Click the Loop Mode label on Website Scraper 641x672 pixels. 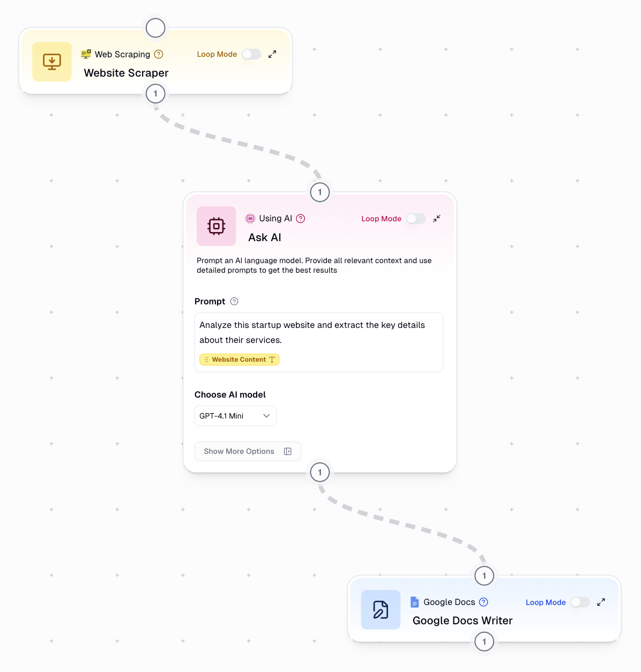(217, 54)
